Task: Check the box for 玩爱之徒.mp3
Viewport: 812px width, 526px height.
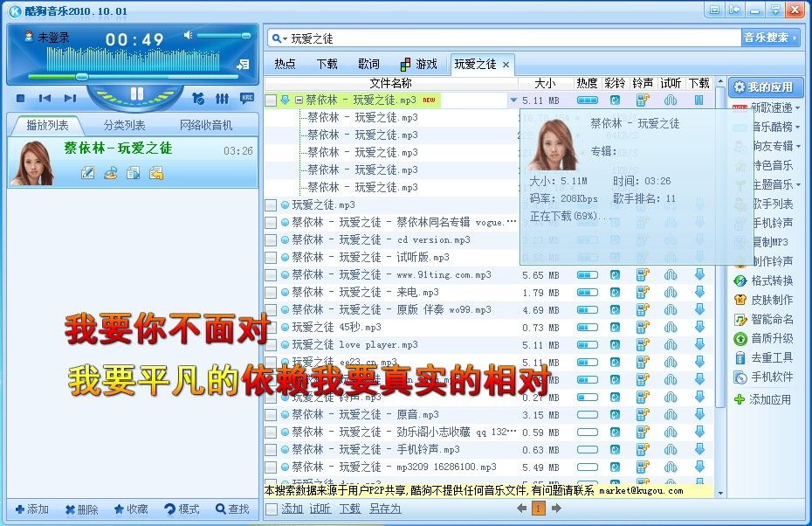Action: 271,205
